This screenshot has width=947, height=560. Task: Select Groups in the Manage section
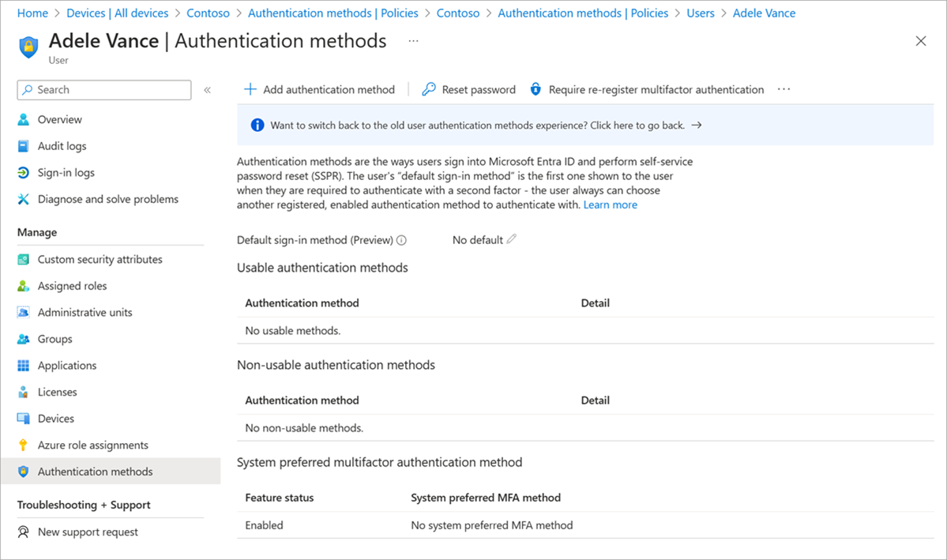[x=54, y=339]
